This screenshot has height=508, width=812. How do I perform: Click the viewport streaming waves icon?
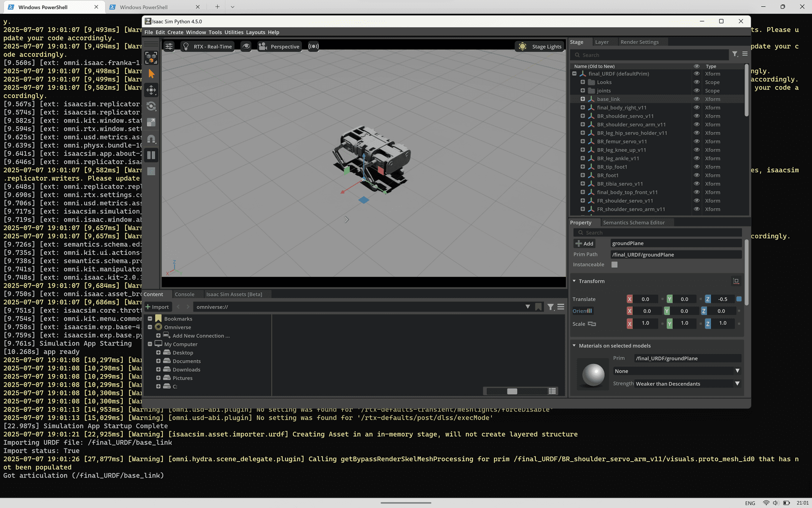pyautogui.click(x=314, y=46)
